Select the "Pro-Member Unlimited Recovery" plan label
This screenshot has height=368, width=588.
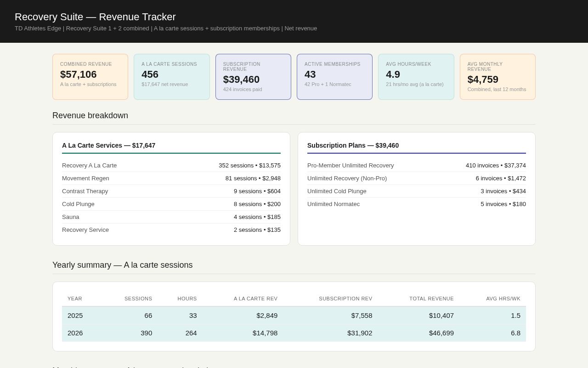[x=351, y=166]
